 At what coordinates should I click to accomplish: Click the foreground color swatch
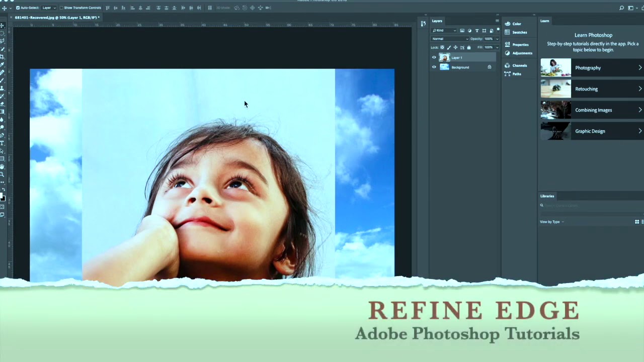pos(2,196)
